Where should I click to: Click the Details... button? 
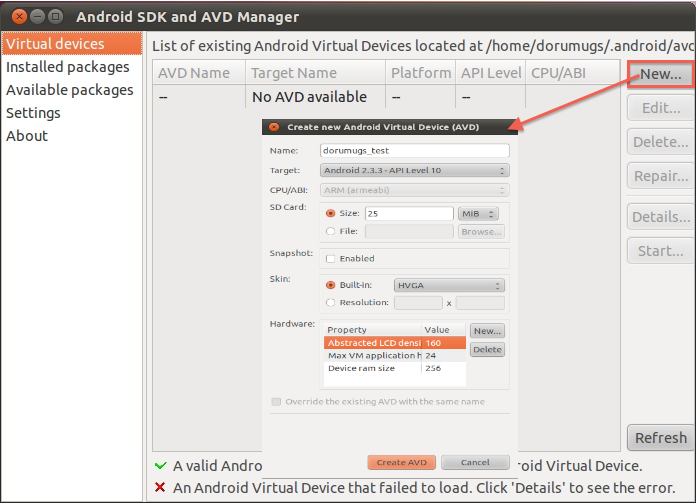(x=661, y=217)
